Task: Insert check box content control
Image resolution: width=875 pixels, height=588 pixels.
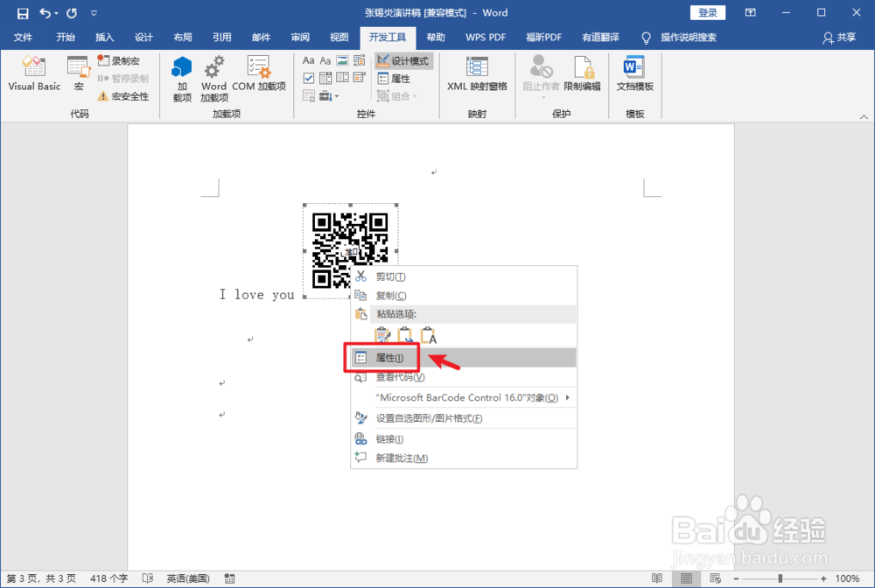Action: click(x=309, y=78)
